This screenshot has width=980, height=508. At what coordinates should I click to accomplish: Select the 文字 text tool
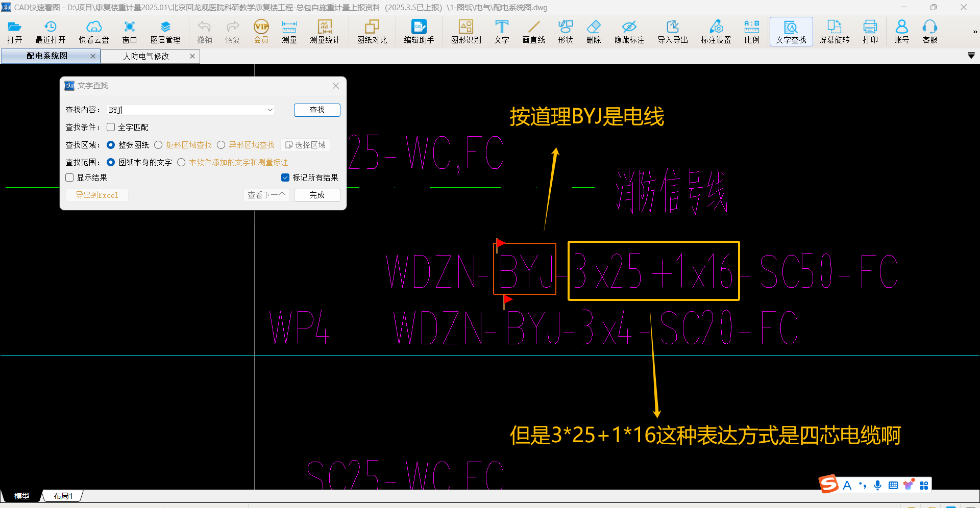click(502, 32)
